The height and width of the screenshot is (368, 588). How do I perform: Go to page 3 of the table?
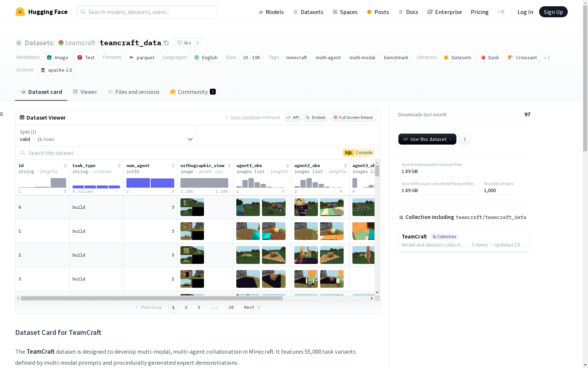pos(199,307)
